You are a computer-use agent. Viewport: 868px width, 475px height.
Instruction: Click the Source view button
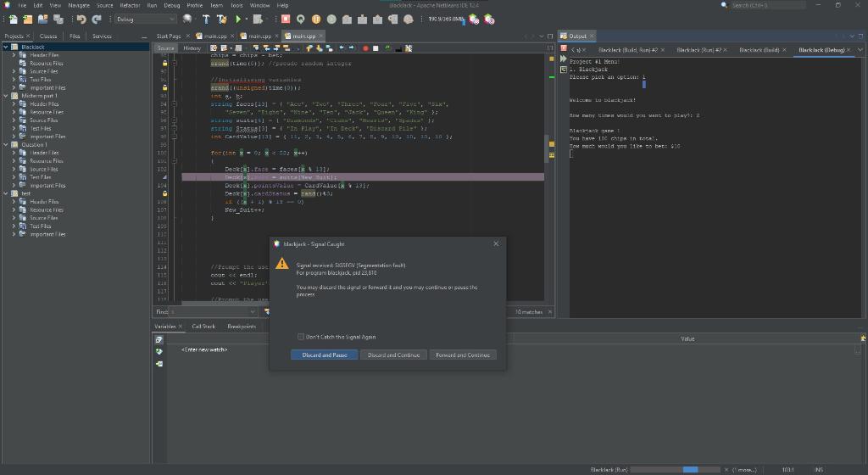point(165,48)
